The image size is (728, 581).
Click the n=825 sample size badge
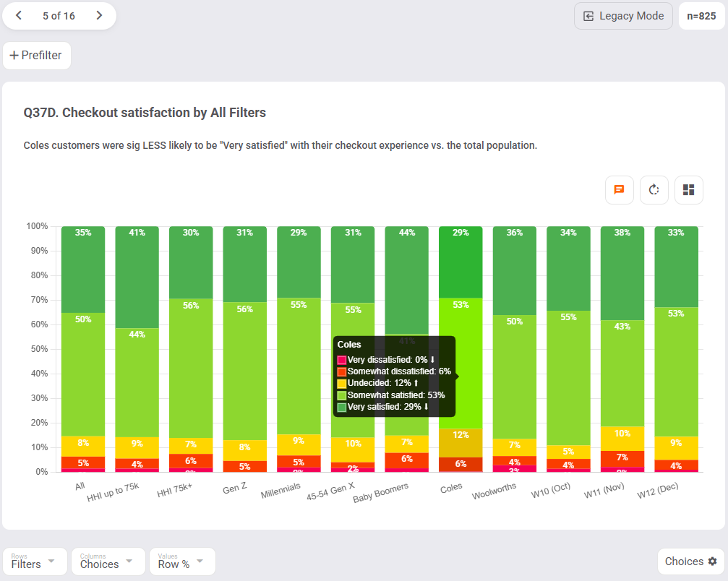[x=701, y=16]
